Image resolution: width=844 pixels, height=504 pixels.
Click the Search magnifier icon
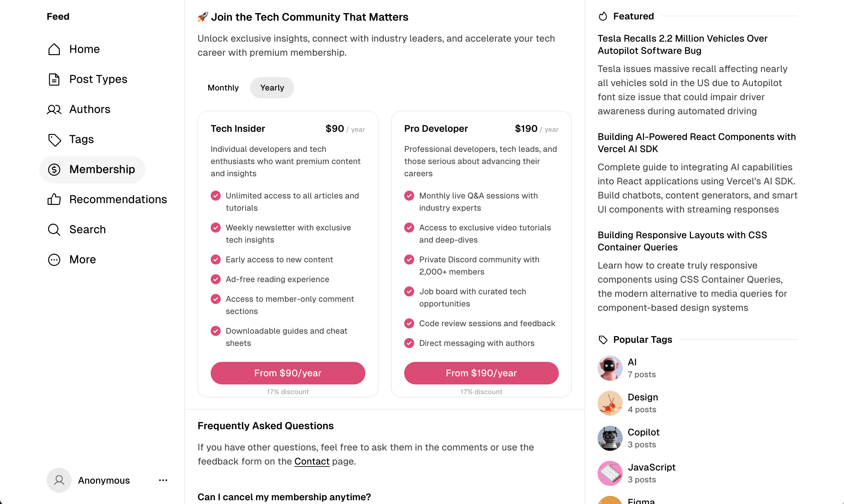(x=54, y=229)
